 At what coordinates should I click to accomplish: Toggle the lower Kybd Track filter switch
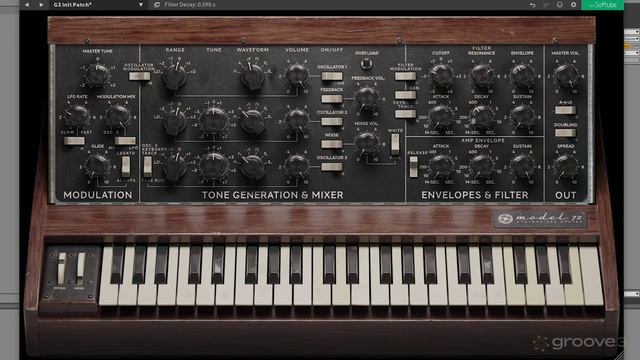pos(405,114)
